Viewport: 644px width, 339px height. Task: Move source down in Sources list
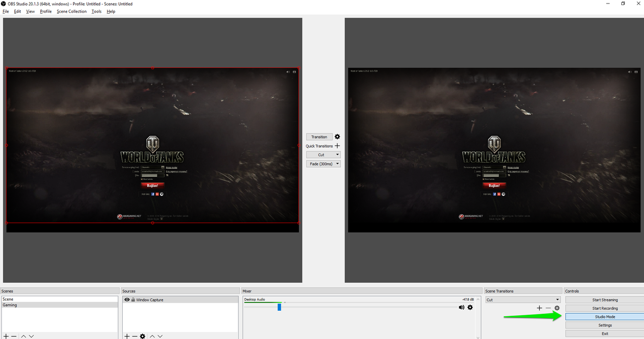pyautogui.click(x=160, y=336)
